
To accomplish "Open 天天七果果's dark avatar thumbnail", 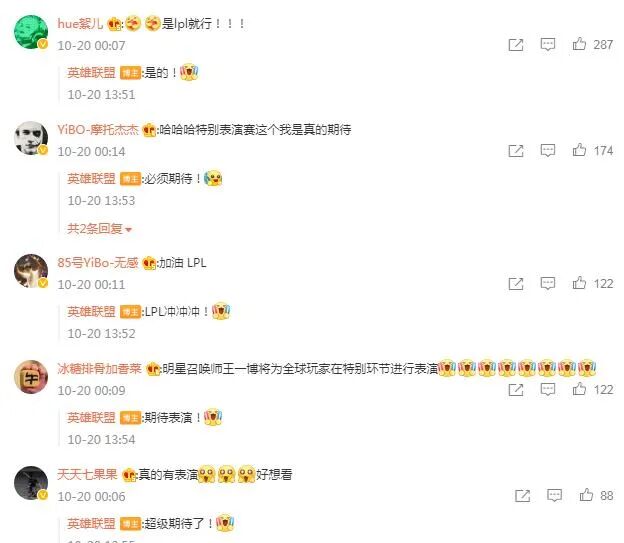I will (31, 483).
